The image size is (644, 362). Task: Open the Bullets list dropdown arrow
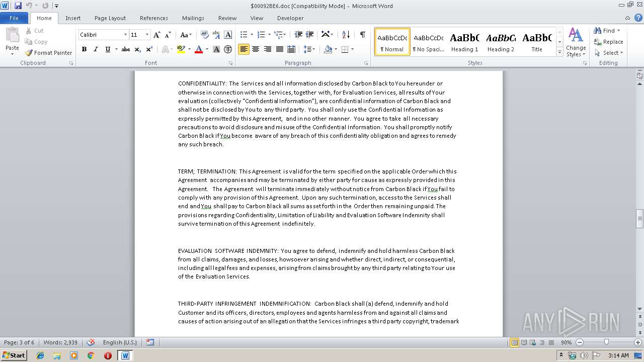point(252,35)
